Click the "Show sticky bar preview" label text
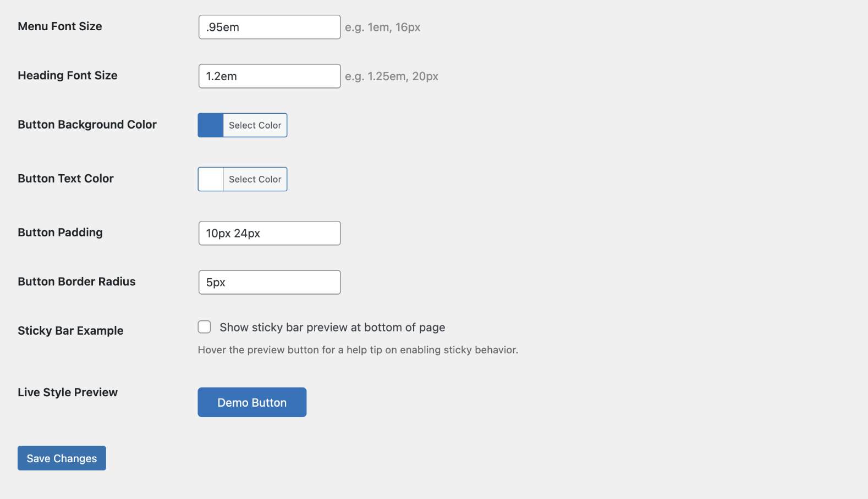The image size is (868, 499). (332, 328)
